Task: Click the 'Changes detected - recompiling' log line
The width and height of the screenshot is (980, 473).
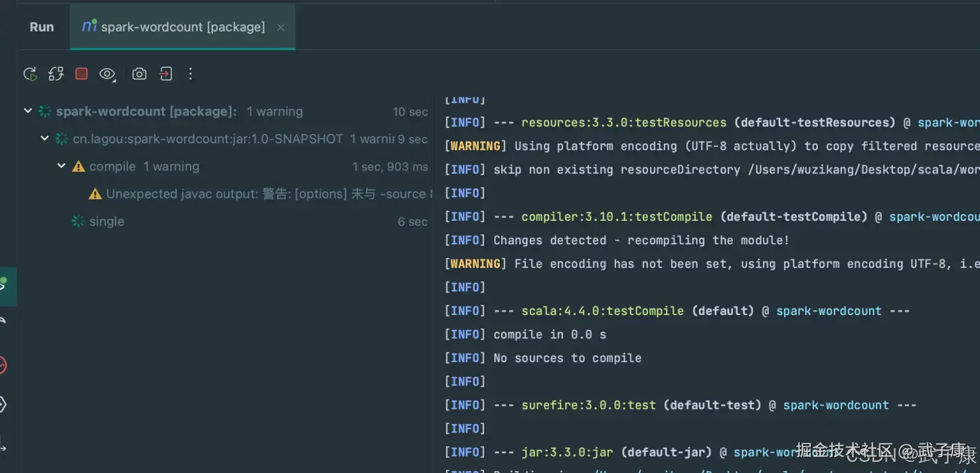Action: coord(640,240)
